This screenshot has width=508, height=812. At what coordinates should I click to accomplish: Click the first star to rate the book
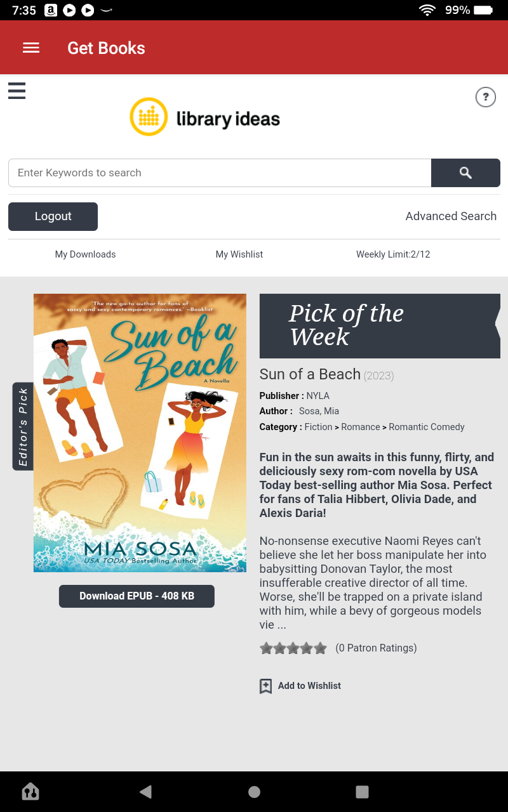coord(265,648)
